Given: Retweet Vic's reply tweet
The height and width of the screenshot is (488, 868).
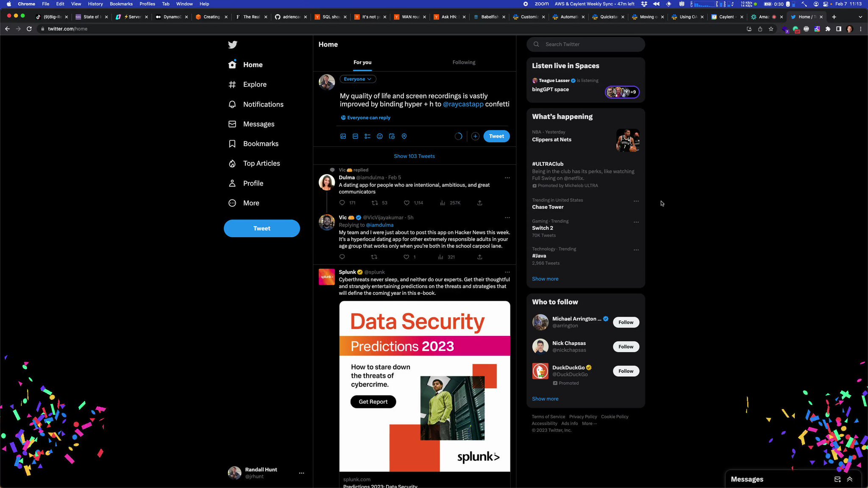Looking at the screenshot, I should point(374,257).
